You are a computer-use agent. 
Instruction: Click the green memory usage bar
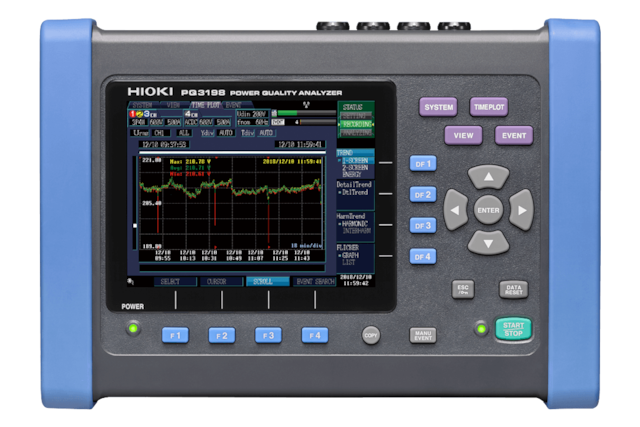tap(287, 113)
